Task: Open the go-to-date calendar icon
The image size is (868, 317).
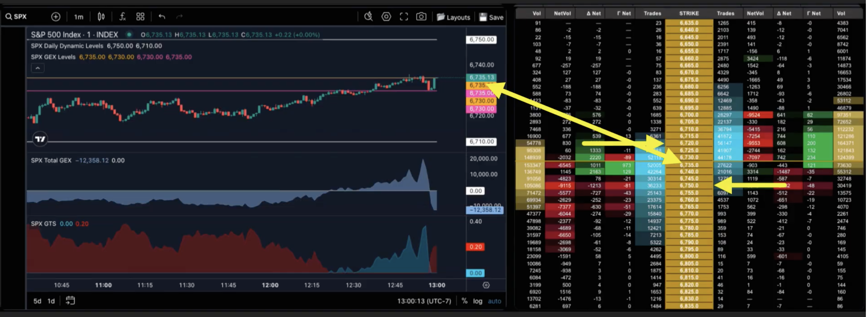Action: [70, 301]
